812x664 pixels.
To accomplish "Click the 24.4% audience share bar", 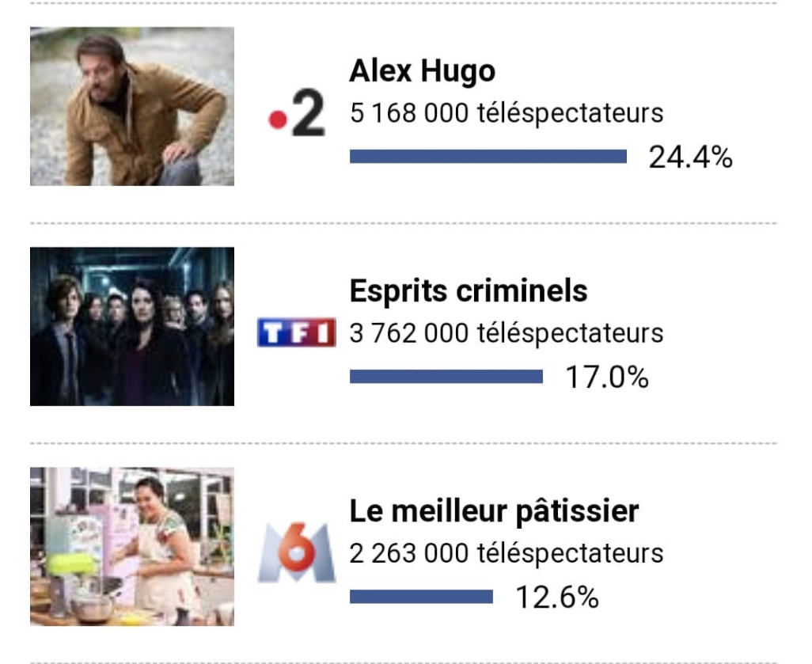I will (x=488, y=157).
